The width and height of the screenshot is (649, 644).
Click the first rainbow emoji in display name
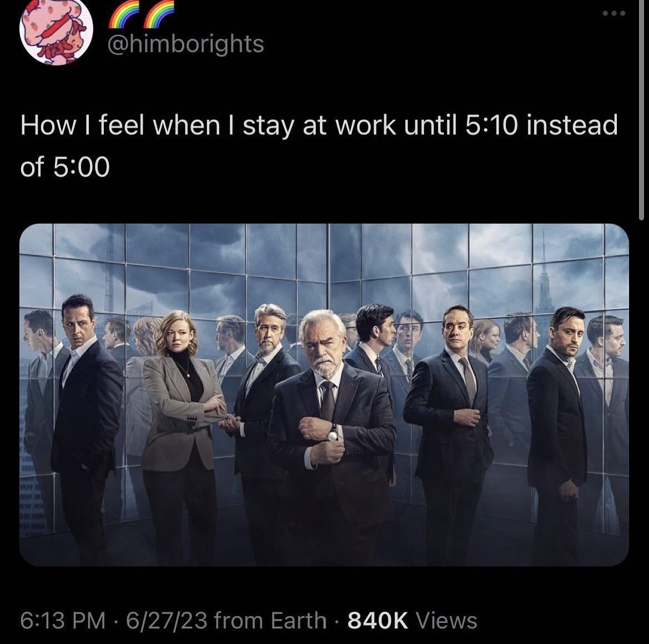pos(123,15)
